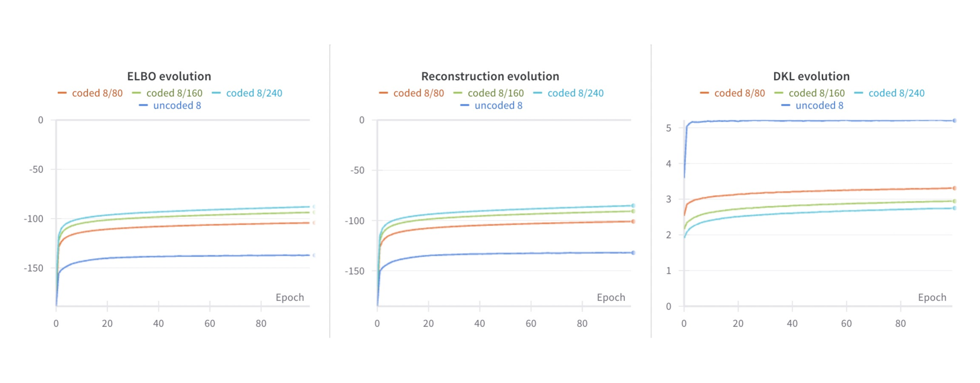Click the uncoded 8 endpoint marker in the DKL chart
980x383 pixels.
click(x=954, y=120)
